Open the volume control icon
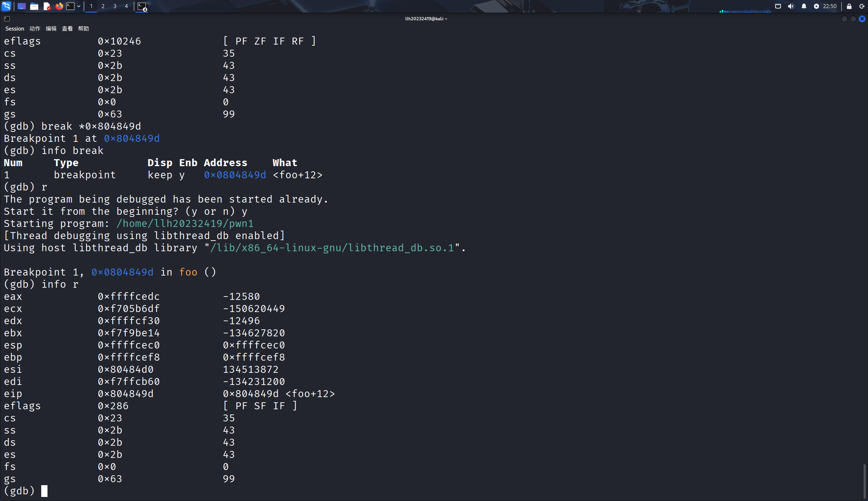The height and width of the screenshot is (501, 868). pyautogui.click(x=791, y=6)
